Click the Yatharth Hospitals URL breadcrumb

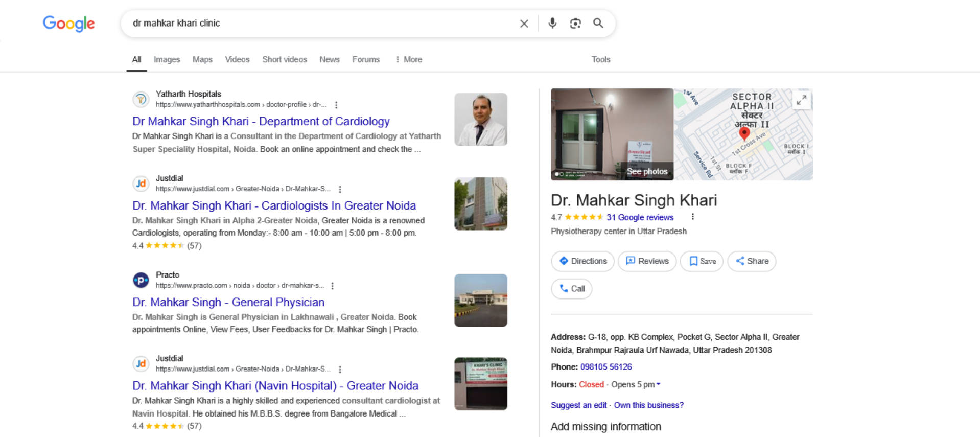(x=241, y=105)
